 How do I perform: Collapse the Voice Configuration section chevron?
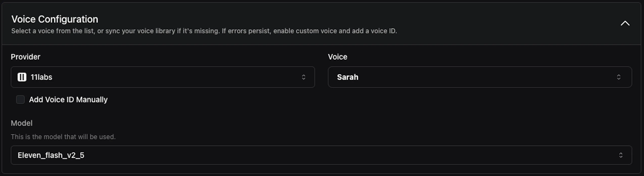[625, 23]
